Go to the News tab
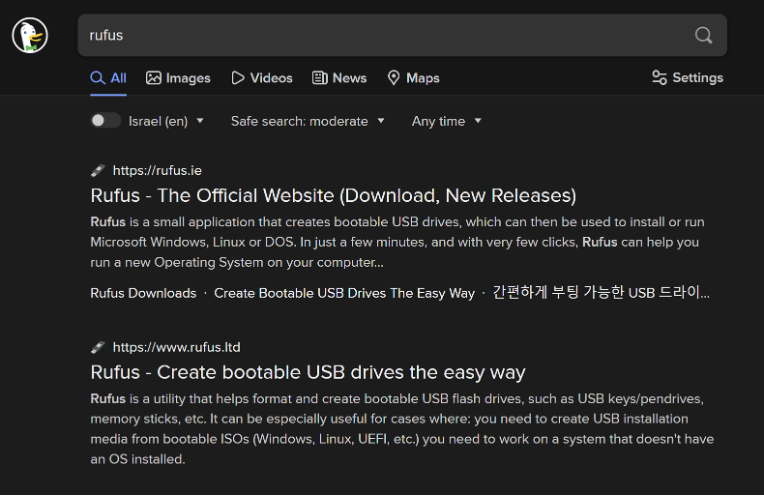 tap(339, 78)
